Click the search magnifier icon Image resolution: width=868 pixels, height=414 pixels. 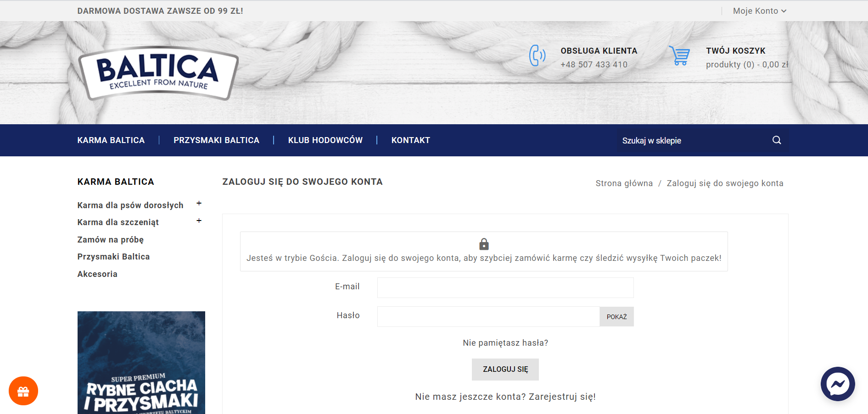tap(777, 140)
